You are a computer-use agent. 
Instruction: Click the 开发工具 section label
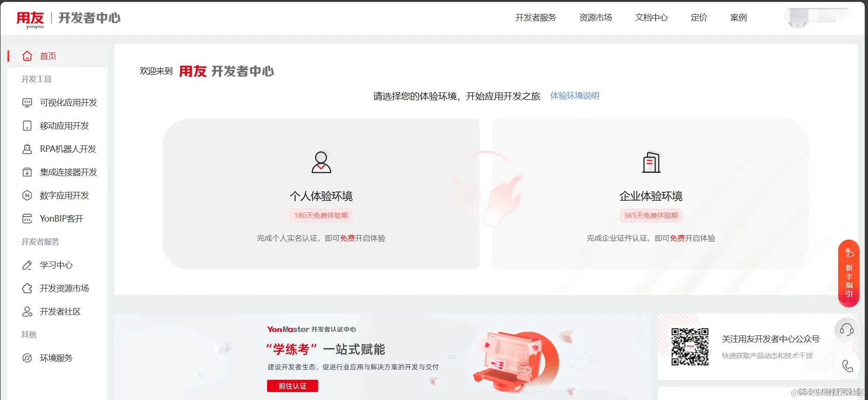tap(36, 79)
